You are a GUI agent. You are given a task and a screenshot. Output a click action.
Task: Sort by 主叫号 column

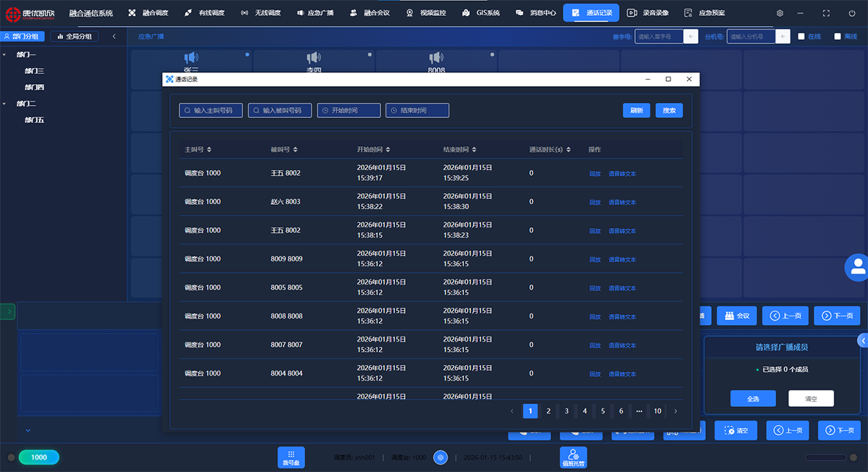pos(209,150)
